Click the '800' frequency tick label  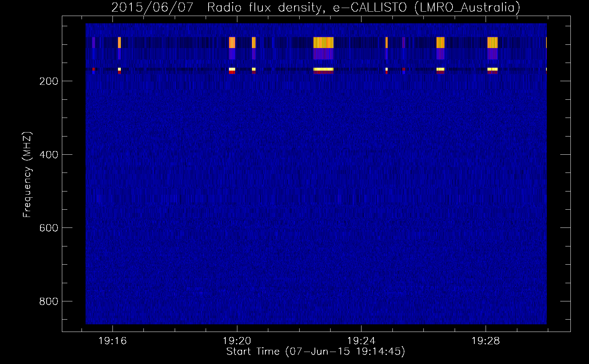[x=49, y=301]
